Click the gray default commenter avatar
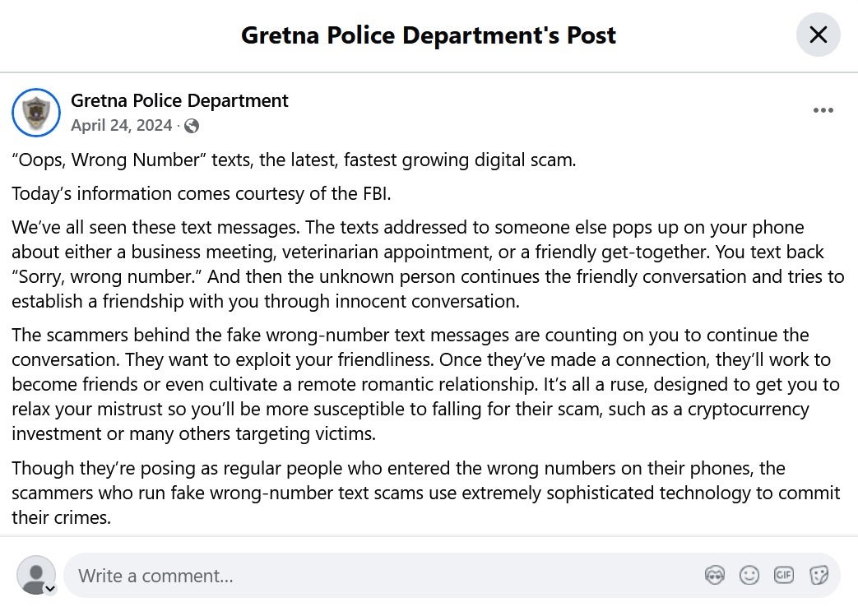 coord(35,574)
